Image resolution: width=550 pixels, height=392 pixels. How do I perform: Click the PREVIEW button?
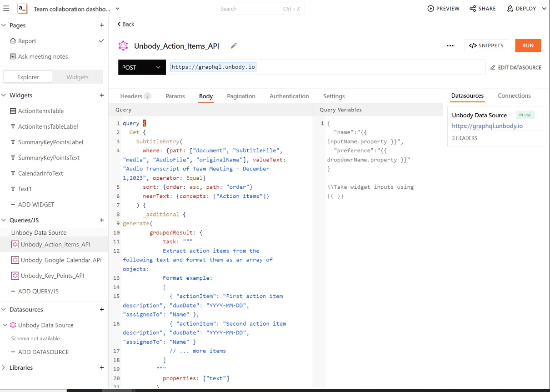click(444, 9)
